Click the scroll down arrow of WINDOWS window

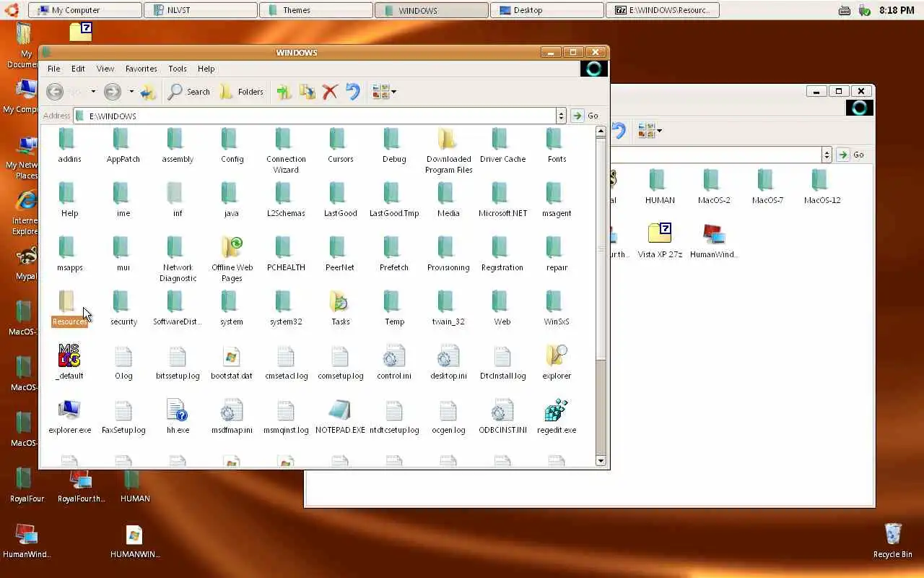(601, 461)
